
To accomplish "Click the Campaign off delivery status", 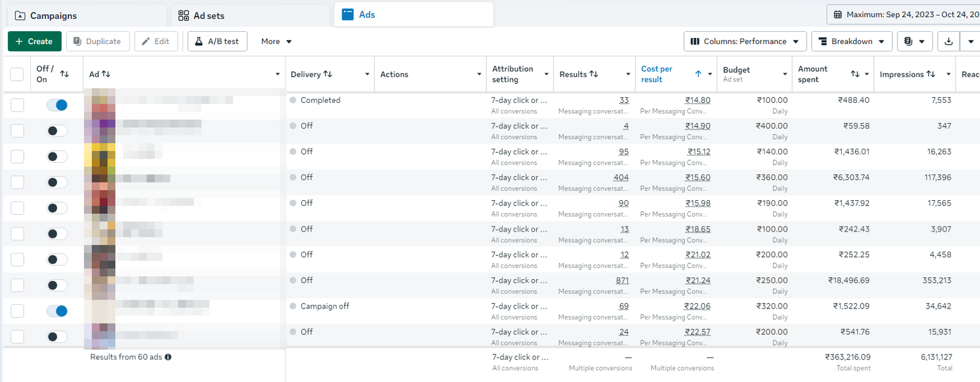I will coord(325,306).
